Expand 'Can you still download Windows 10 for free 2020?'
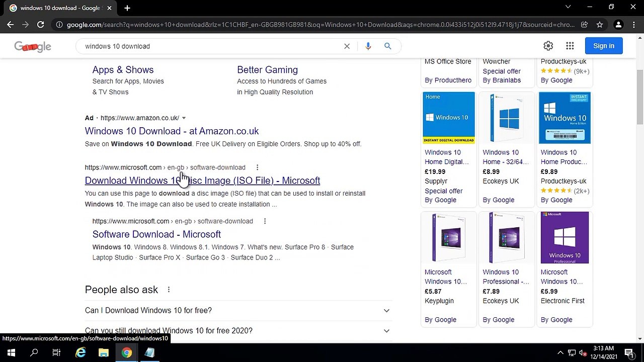 [238, 331]
